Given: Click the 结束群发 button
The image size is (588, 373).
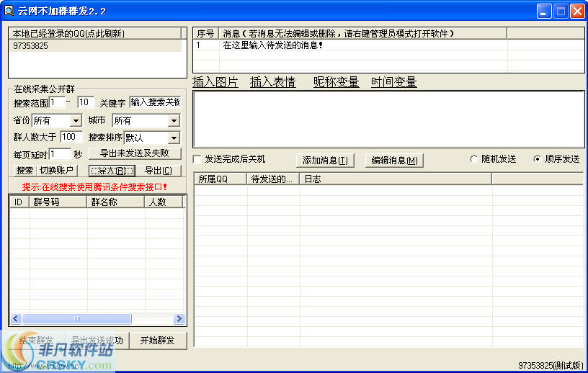Looking at the screenshot, I should [36, 341].
